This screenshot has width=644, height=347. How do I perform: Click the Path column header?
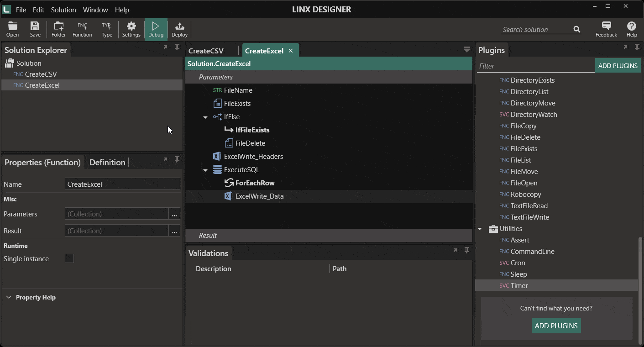[x=340, y=268]
